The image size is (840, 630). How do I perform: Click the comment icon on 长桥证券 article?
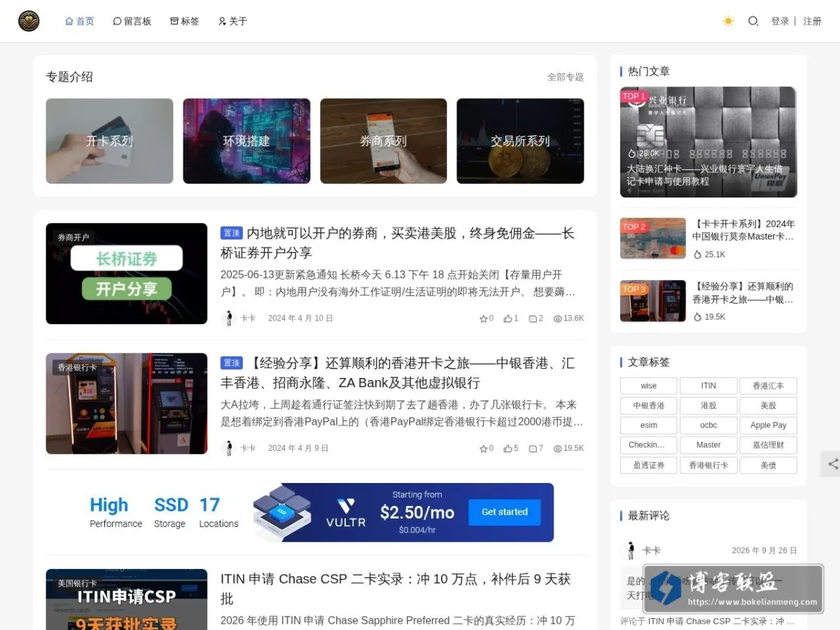pos(533,318)
